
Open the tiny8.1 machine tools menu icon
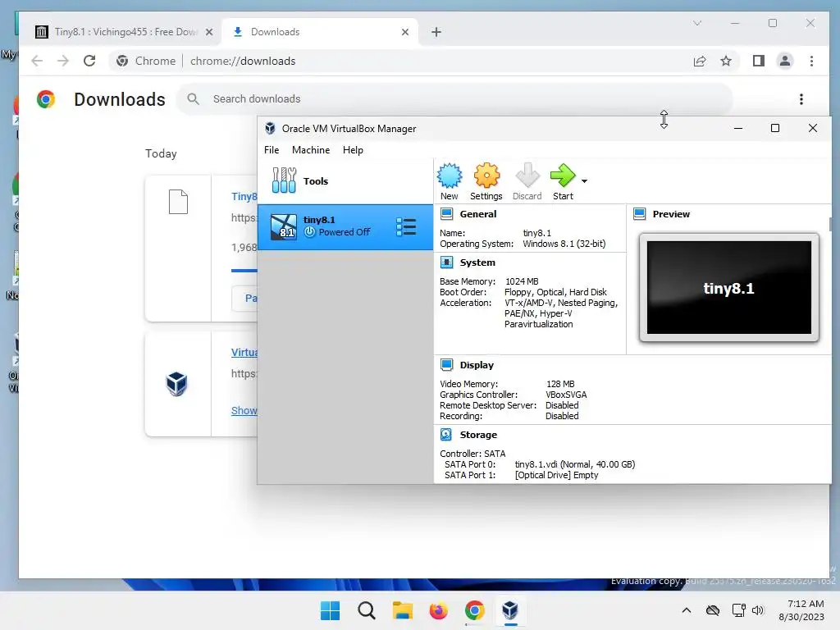coord(406,226)
